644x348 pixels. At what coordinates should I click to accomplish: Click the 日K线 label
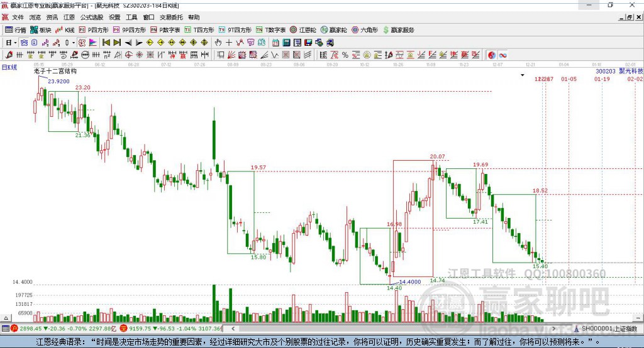pos(9,67)
